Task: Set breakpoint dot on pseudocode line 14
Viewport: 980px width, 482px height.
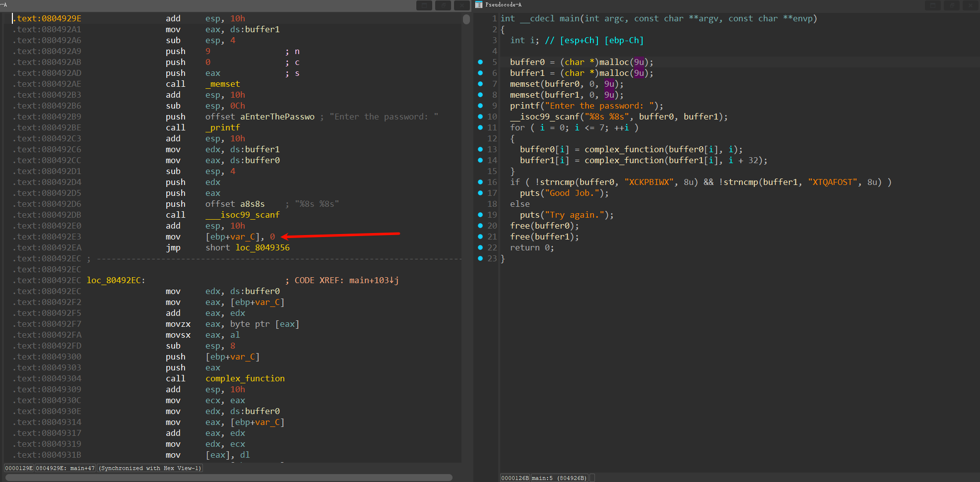Action: click(x=480, y=160)
